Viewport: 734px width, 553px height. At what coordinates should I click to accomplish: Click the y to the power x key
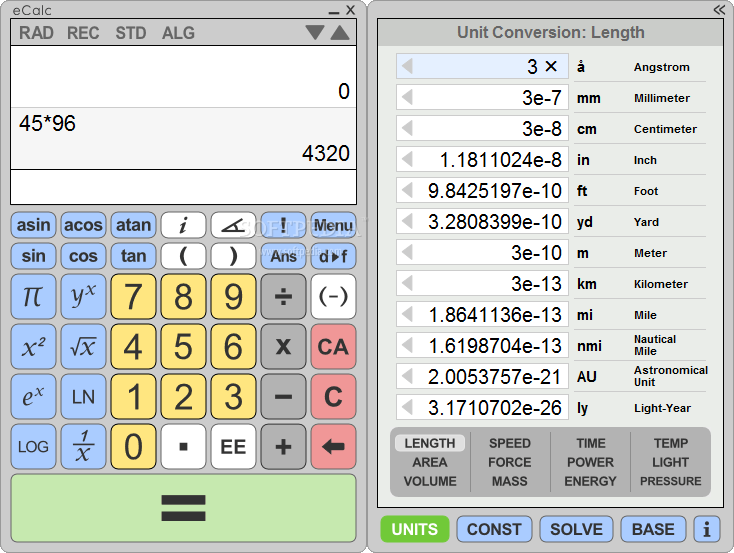[83, 297]
